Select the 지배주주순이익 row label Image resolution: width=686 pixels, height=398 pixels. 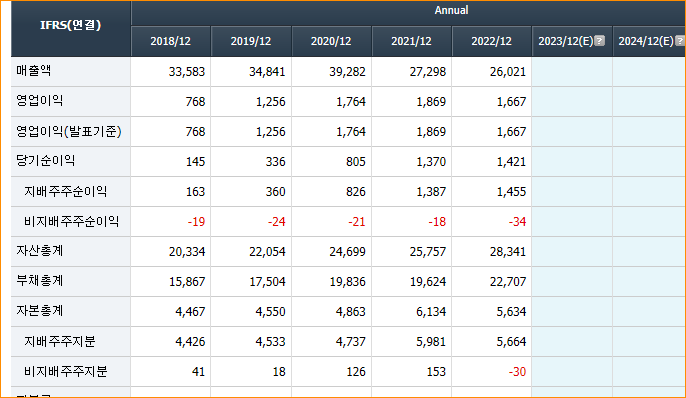click(x=66, y=191)
